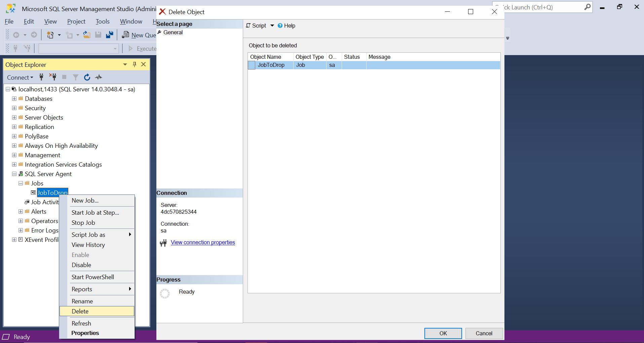This screenshot has width=644, height=343.
Task: Start Activity Monitor from Object Explorer toolbar
Action: (x=98, y=77)
